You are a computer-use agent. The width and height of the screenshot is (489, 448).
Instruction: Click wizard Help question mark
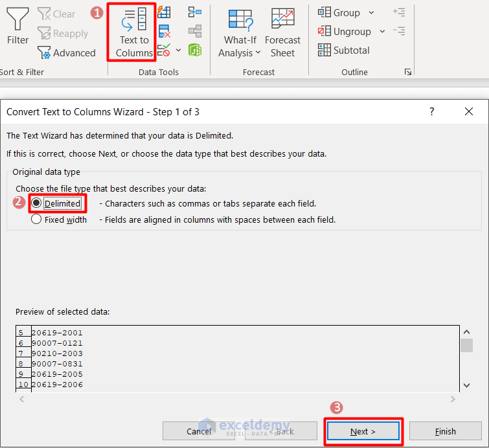click(431, 111)
